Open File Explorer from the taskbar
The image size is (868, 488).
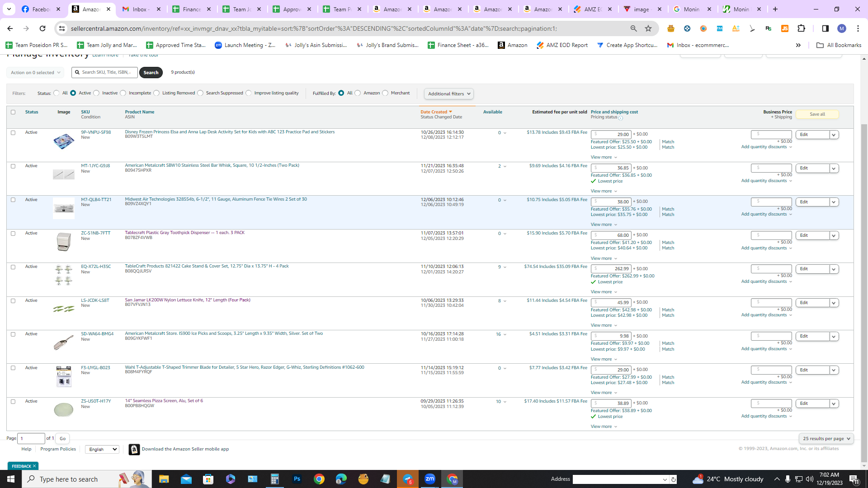point(164,479)
